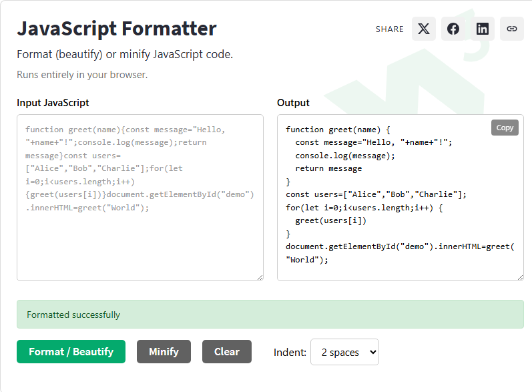This screenshot has height=392, width=532.
Task: Grab the Output textarea resize handle
Action: pos(520,277)
